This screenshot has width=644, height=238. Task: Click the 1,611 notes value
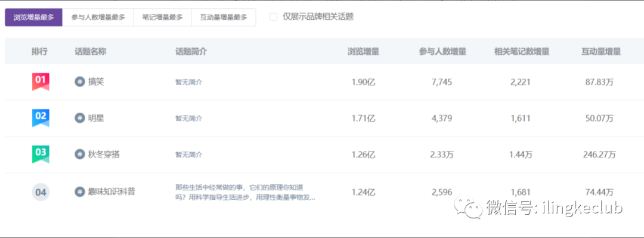pyautogui.click(x=521, y=118)
